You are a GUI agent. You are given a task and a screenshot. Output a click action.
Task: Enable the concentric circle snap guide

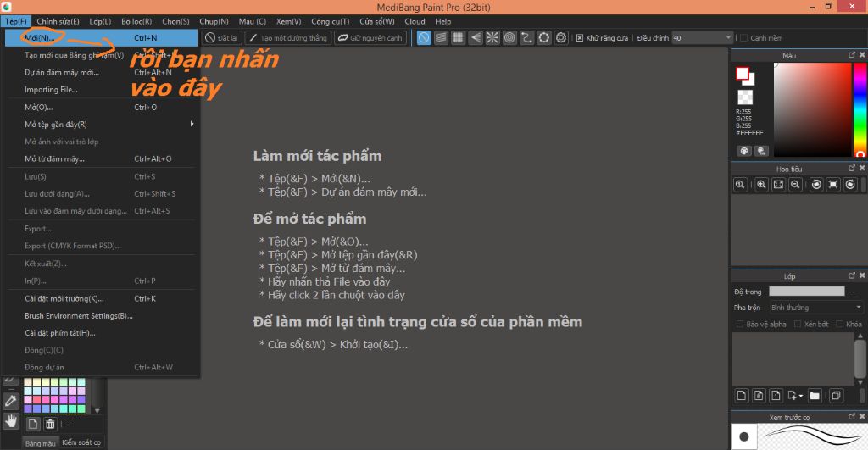[509, 37]
